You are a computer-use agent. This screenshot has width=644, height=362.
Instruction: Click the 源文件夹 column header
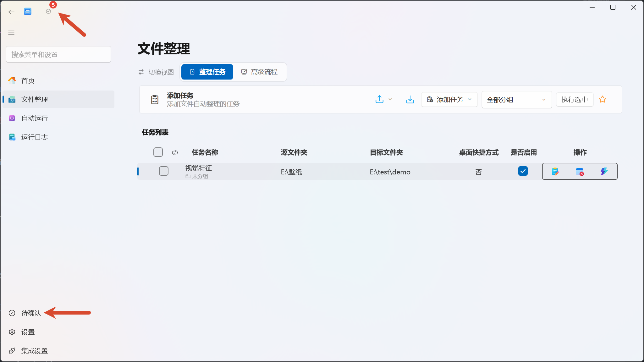[294, 152]
